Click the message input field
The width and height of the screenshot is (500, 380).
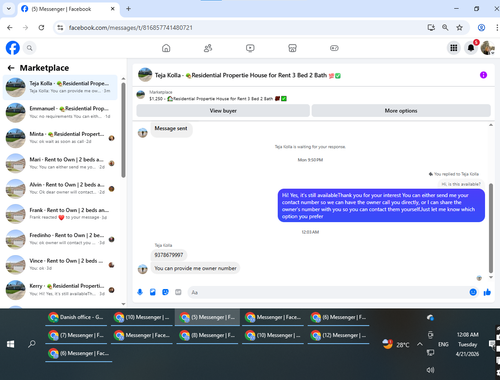328,292
